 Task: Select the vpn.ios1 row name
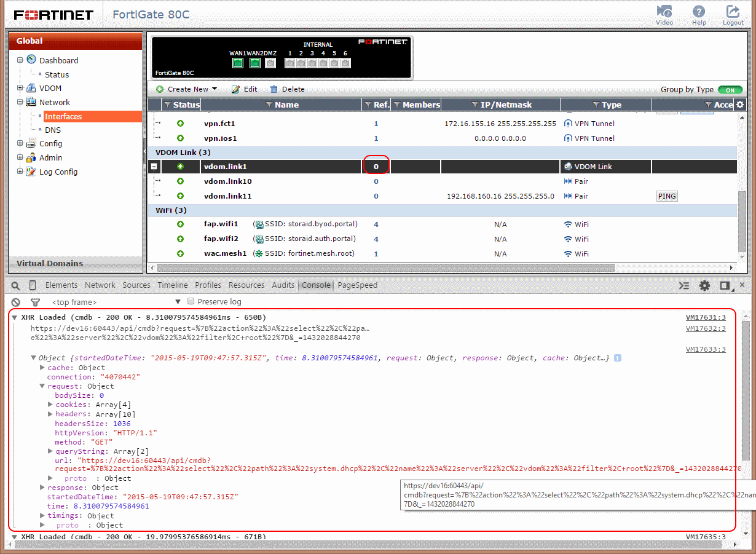coord(220,138)
